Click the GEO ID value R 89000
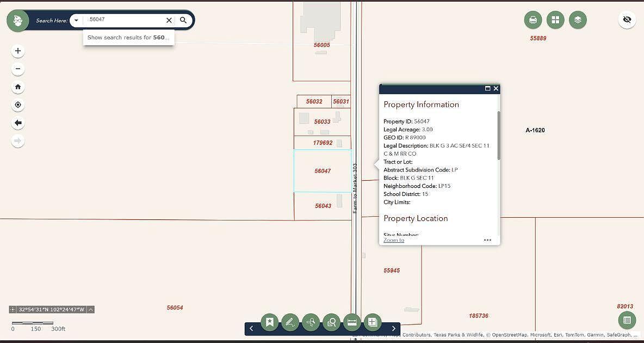 pos(415,137)
